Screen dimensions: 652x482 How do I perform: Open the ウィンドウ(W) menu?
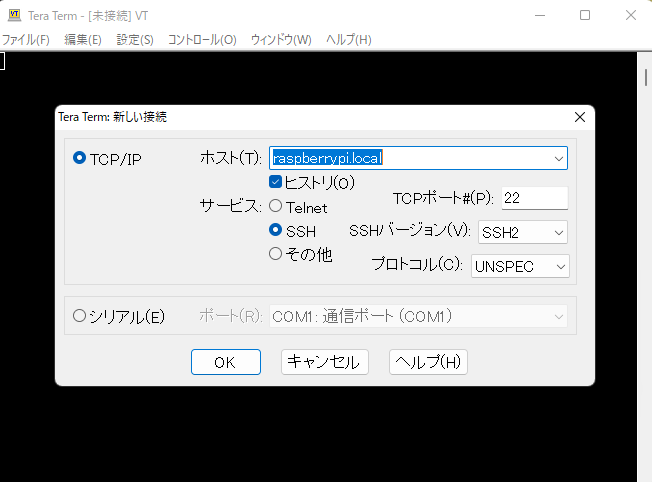click(x=281, y=40)
